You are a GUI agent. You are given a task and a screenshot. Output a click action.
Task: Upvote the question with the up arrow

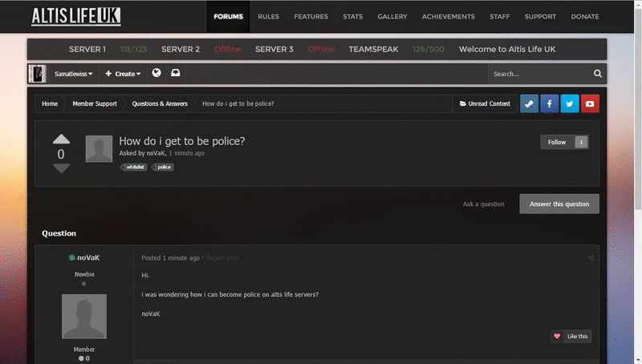pos(62,139)
